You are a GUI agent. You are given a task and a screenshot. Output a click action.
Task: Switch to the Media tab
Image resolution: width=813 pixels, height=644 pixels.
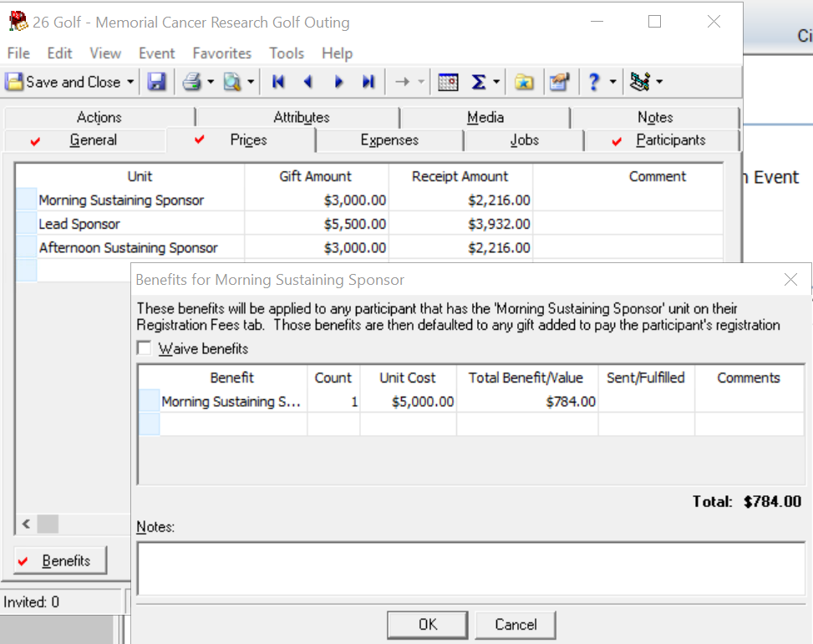485,117
